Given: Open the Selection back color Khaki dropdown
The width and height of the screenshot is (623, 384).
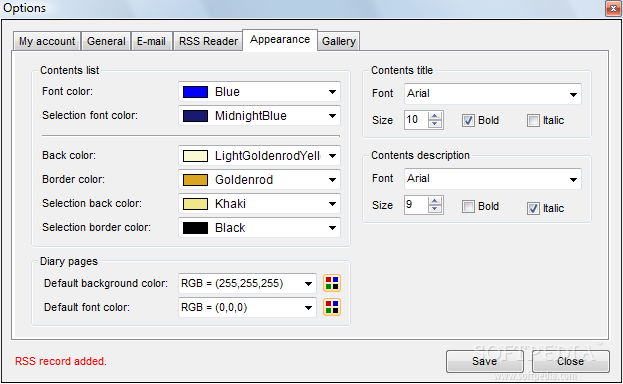Looking at the screenshot, I should (259, 204).
